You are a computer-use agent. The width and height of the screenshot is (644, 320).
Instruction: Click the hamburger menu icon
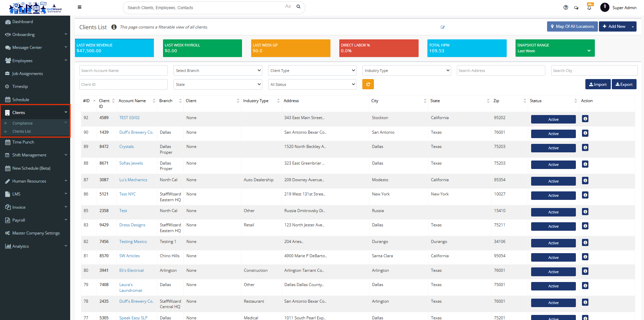79,7
